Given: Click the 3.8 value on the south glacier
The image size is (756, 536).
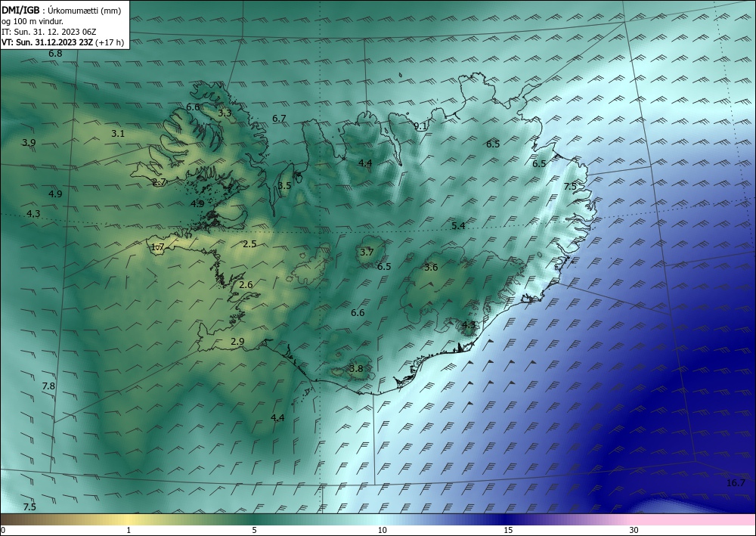Looking at the screenshot, I should point(356,369).
